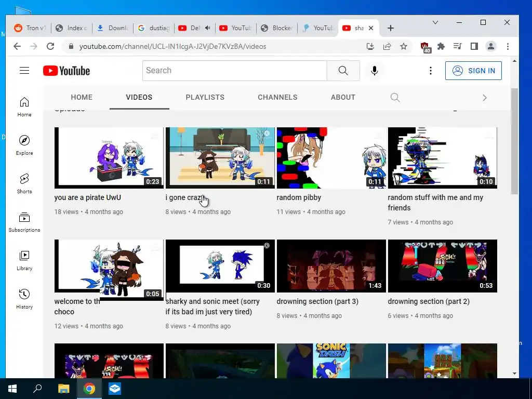Viewport: 532px width, 399px height.
Task: Click the share page icon in address bar
Action: click(387, 46)
